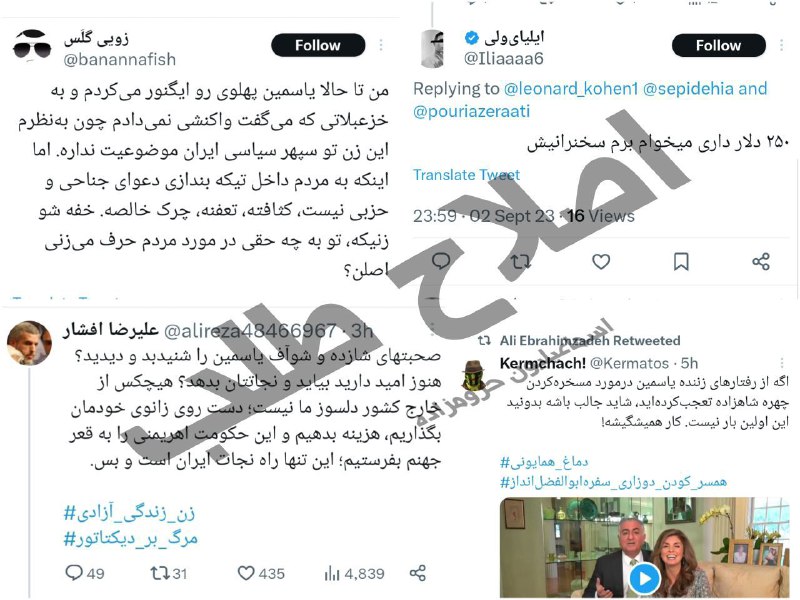
Task: Open more menu on Kermchach tweet
Action: [x=783, y=363]
